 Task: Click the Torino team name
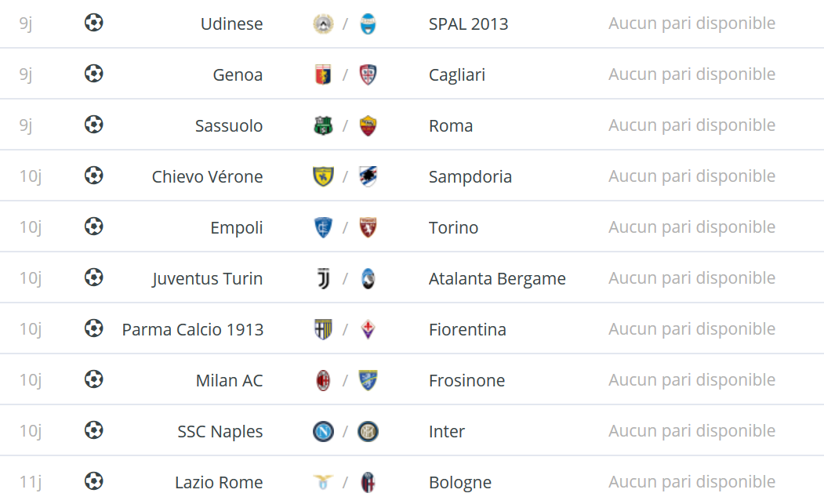point(453,227)
